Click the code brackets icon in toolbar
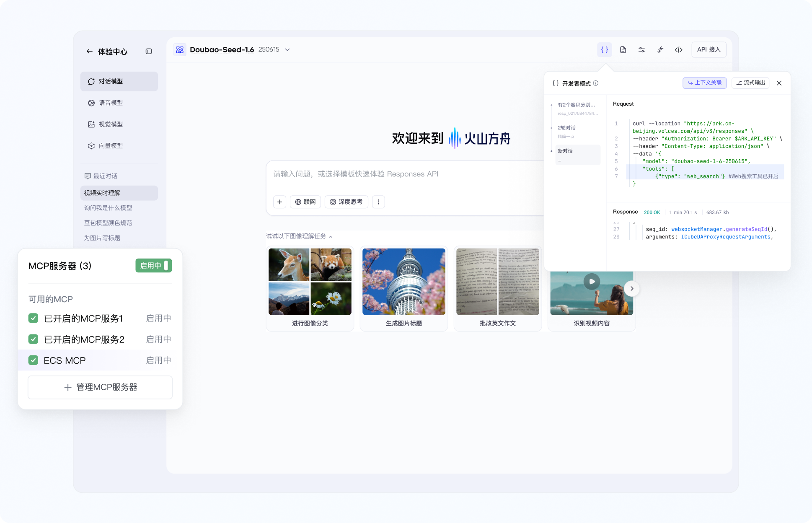This screenshot has height=523, width=812. (678, 49)
